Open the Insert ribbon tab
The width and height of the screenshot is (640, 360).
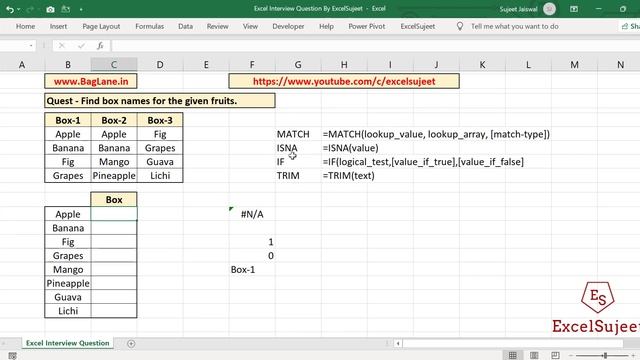pyautogui.click(x=58, y=26)
